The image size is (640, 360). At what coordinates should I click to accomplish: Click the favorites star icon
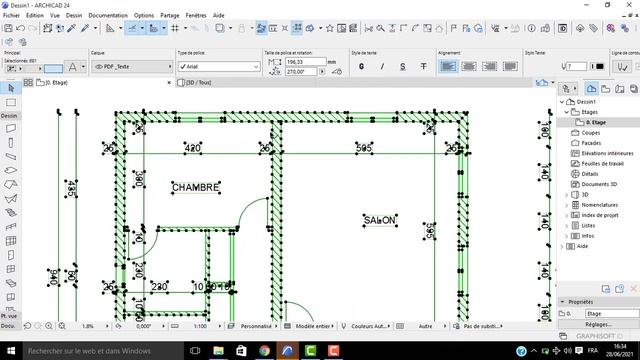329,28
